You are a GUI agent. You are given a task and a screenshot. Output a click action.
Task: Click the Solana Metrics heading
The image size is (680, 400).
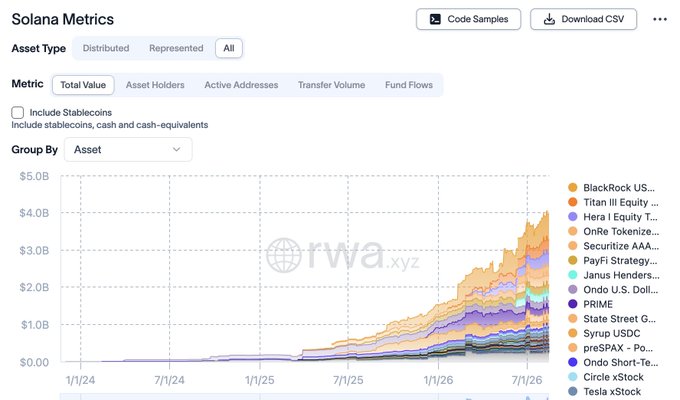click(62, 20)
